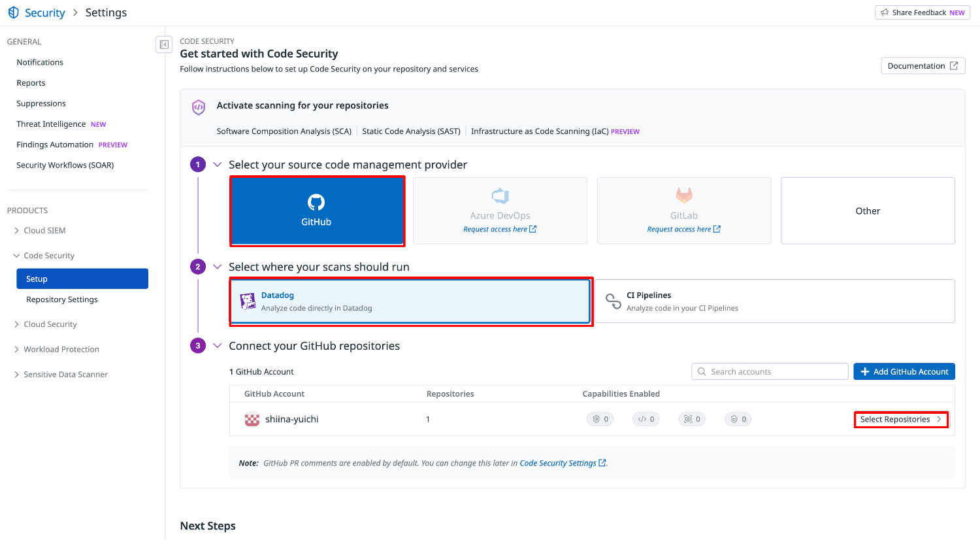Expand the Cloud SIEM product section
The image size is (980, 540).
[x=16, y=231]
